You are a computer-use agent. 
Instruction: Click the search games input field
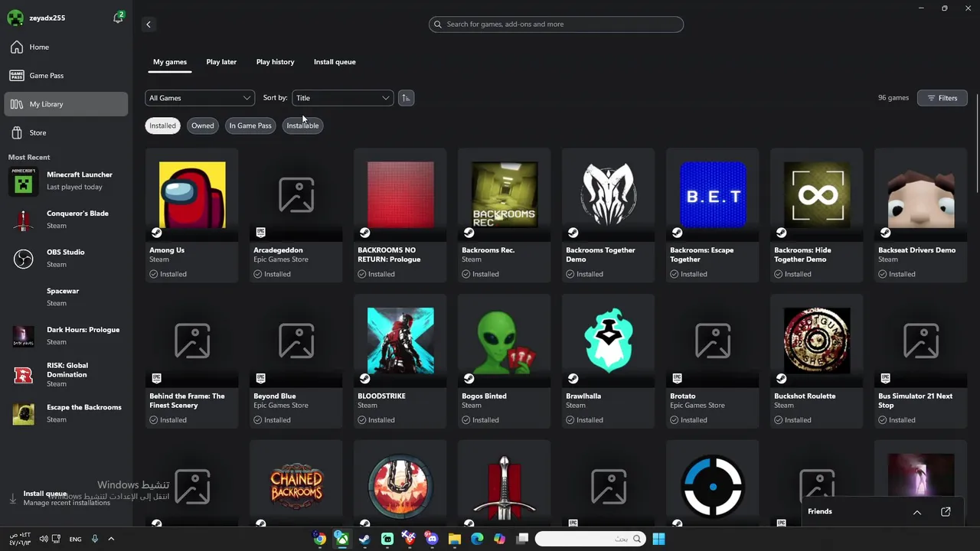[x=556, y=24]
